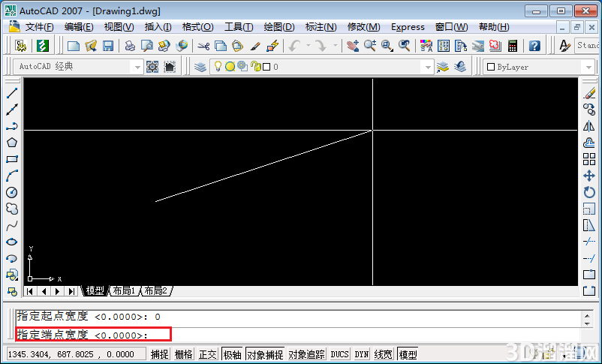This screenshot has width=602, height=364.
Task: Open the QuickCalc calculator
Action: pos(513,46)
